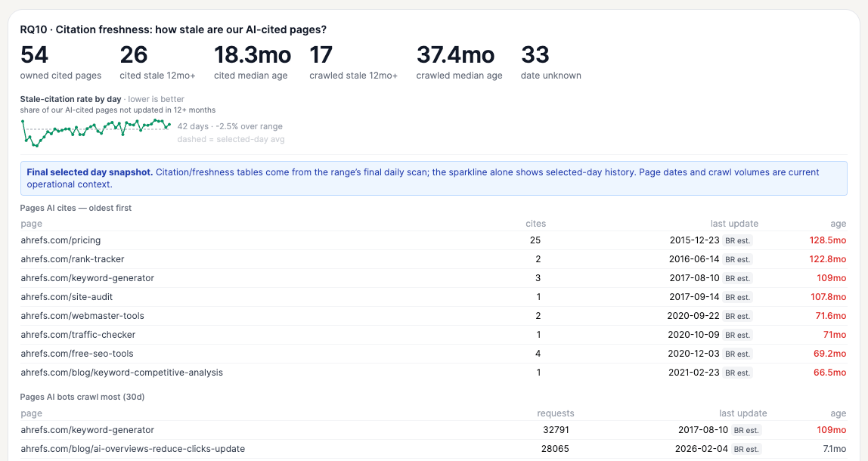Click the RQ10 Citation freshness heading

173,29
